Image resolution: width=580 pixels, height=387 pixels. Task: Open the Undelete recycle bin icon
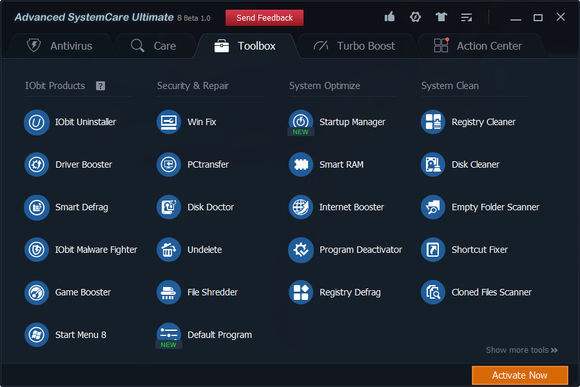[x=169, y=250]
